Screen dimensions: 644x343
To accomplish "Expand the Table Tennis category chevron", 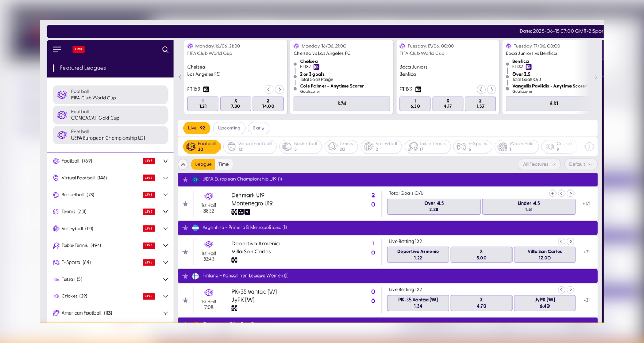I will 165,245.
